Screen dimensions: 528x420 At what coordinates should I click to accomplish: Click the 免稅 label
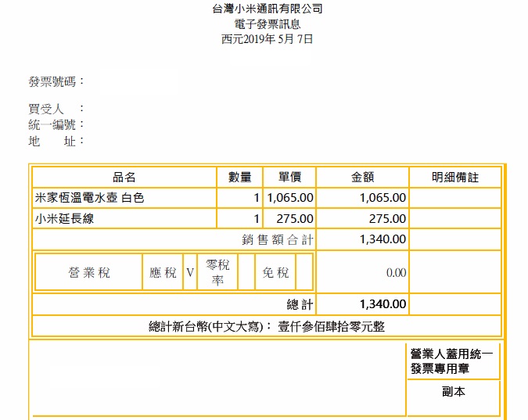[276, 272]
